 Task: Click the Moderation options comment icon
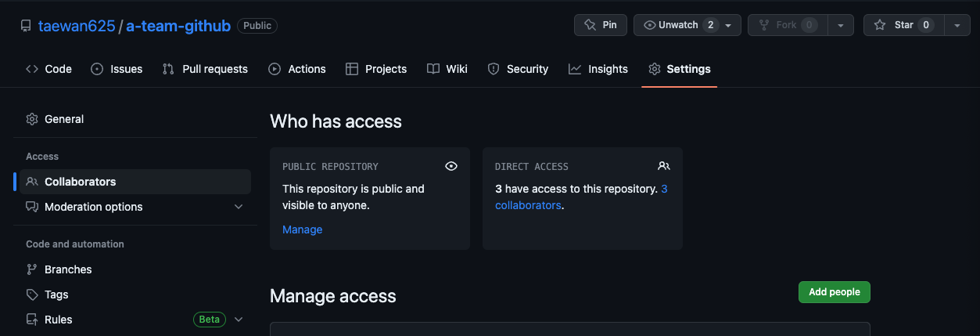(x=32, y=207)
